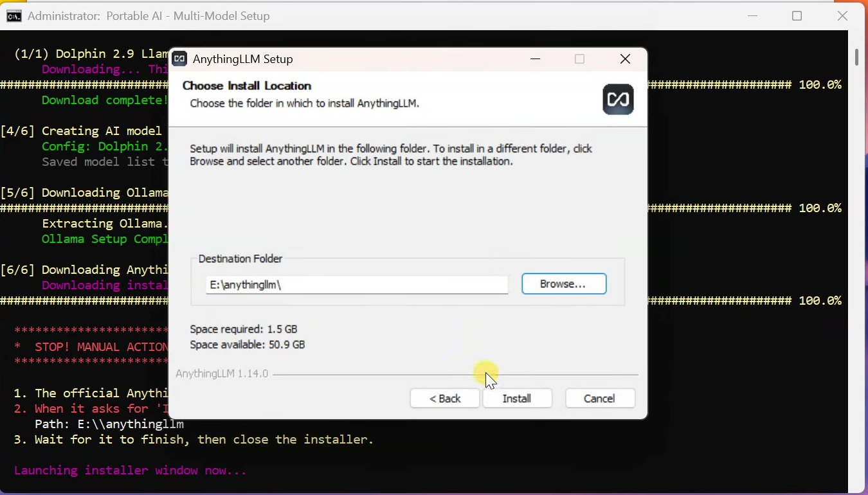This screenshot has height=495, width=868.
Task: Click the '1. The official Anythi' console line
Action: pos(91,393)
